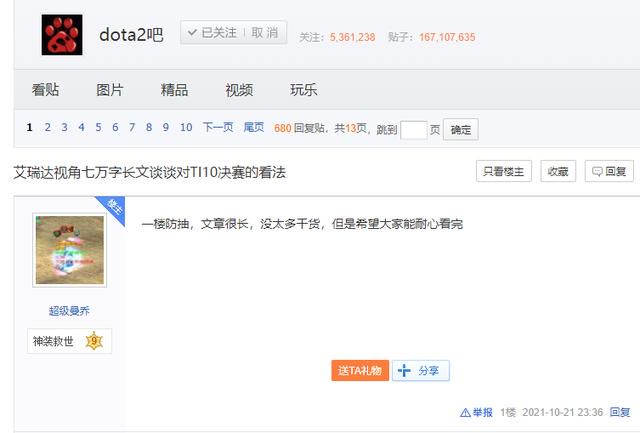The image size is (640, 433).
Task: Click the blue 楼主 corner ribbon
Action: (113, 208)
